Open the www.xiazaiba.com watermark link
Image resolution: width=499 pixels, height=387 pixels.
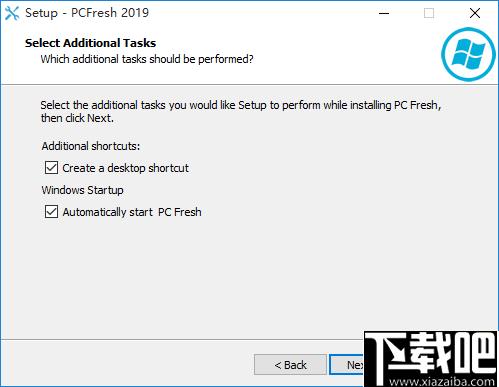point(442,382)
